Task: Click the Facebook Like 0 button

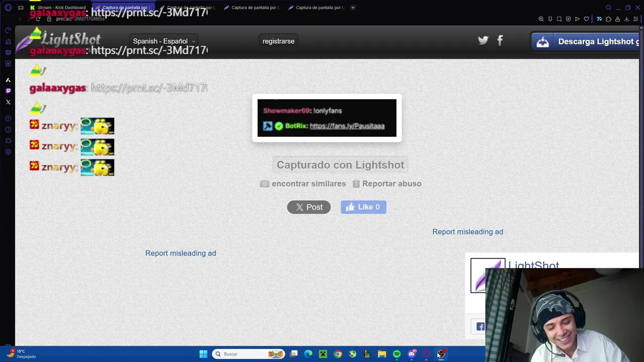Action: (363, 207)
